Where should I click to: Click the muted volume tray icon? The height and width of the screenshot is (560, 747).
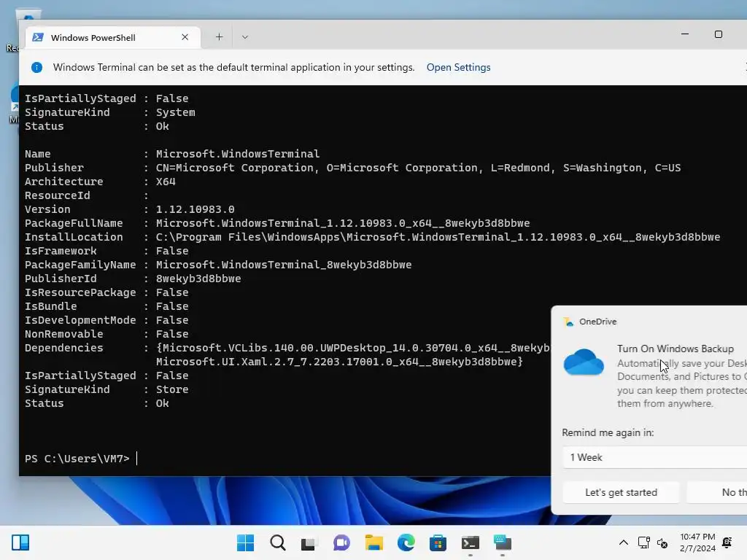click(662, 542)
